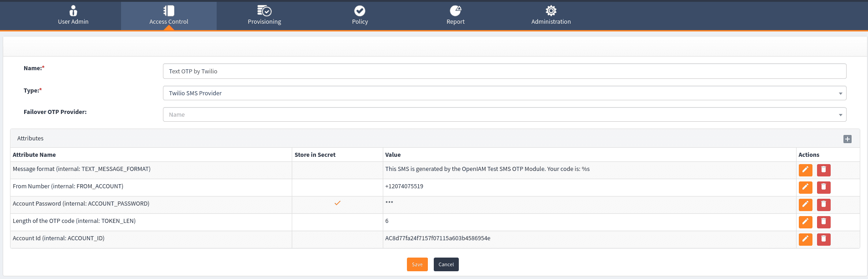This screenshot has width=868, height=279.
Task: Open the Type dropdown
Action: click(504, 93)
